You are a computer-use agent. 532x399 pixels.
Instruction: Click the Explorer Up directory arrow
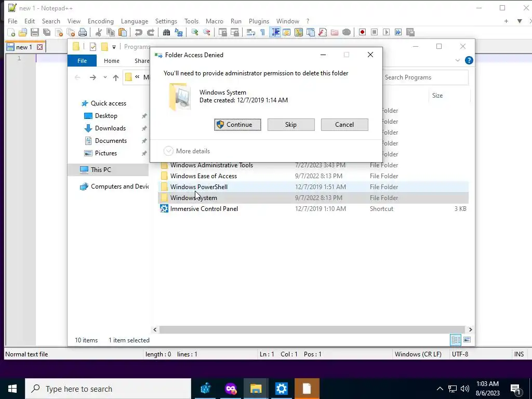click(116, 78)
